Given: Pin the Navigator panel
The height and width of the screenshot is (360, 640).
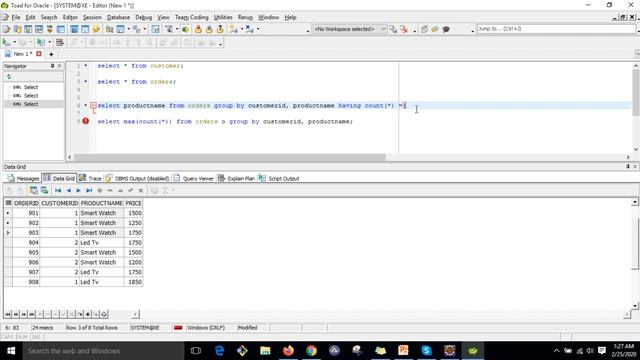Looking at the screenshot, I should click(x=52, y=66).
